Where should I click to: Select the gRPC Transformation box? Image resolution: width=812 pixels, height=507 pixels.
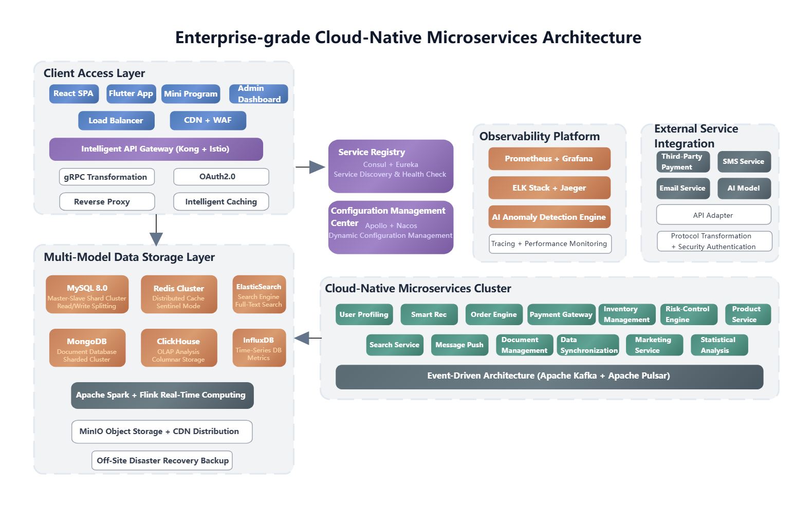pyautogui.click(x=106, y=177)
